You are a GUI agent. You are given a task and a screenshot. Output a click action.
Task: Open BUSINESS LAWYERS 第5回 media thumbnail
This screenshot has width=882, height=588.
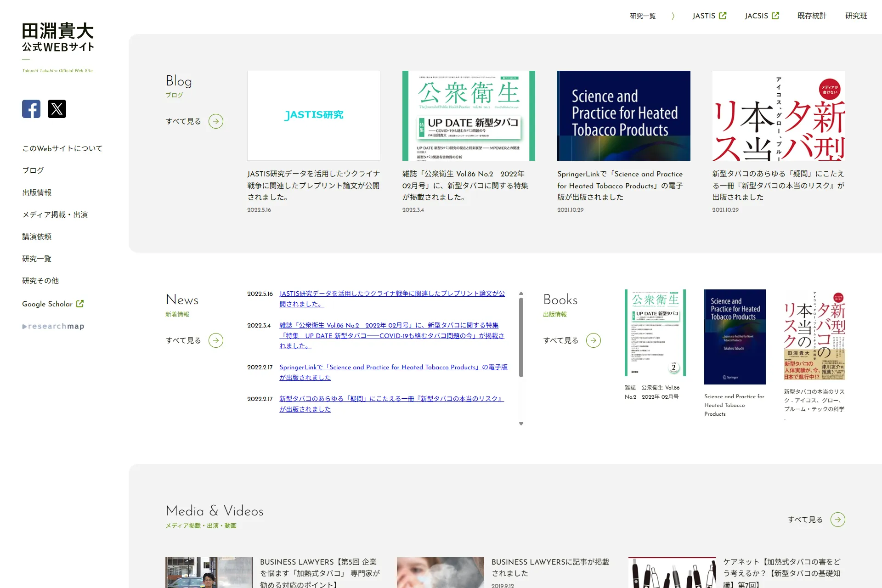tap(209, 572)
